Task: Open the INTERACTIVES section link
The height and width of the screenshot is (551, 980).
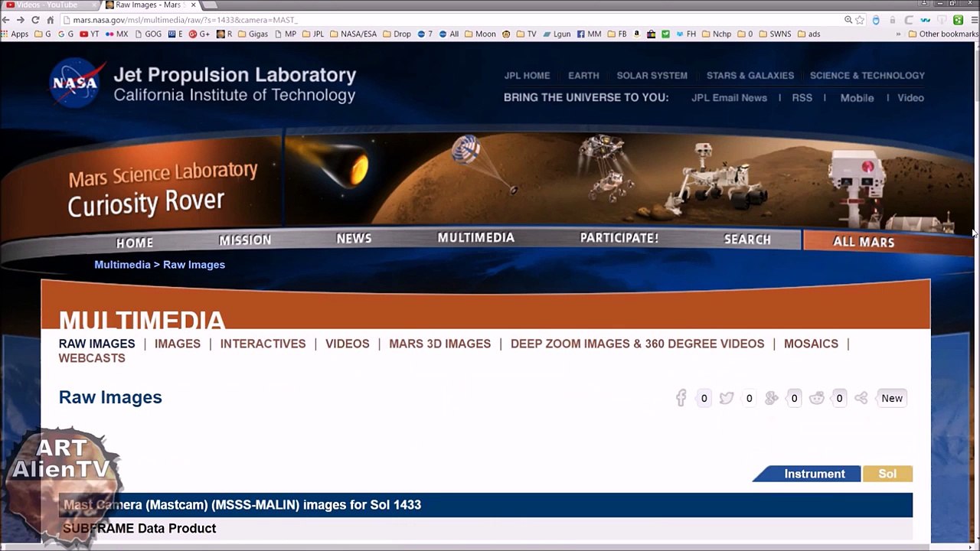Action: coord(263,344)
